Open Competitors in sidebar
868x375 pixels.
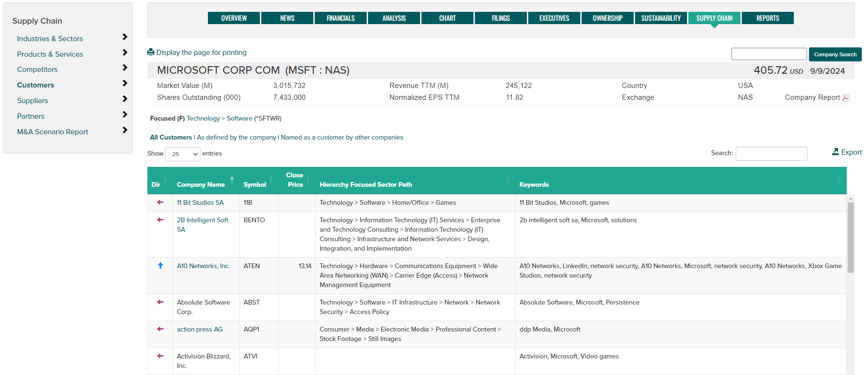(x=37, y=70)
